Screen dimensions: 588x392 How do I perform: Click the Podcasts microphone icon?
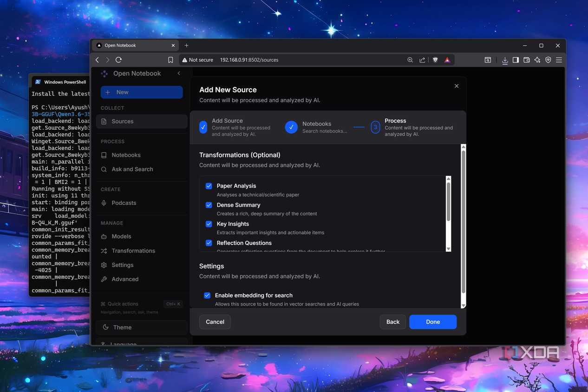(104, 203)
